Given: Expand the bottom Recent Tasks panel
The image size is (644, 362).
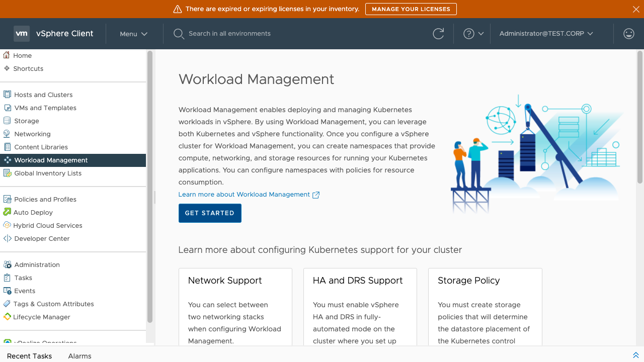Looking at the screenshot, I should pos(635,355).
